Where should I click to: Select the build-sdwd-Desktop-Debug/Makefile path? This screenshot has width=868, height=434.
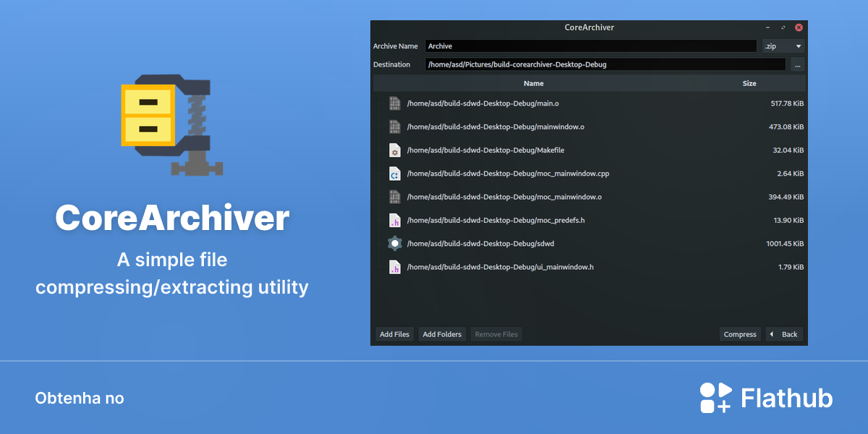tap(485, 150)
